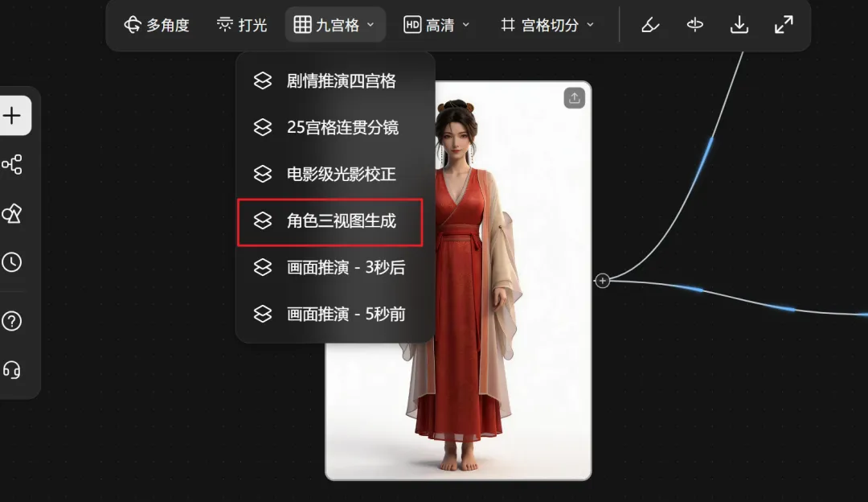Open the help question mark icon
This screenshot has height=502, width=868.
[x=11, y=321]
